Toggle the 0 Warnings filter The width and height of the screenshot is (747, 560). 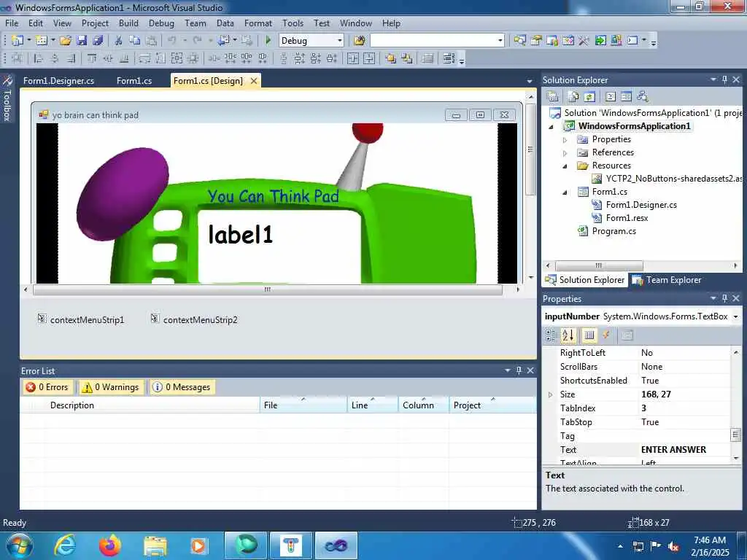pyautogui.click(x=111, y=387)
